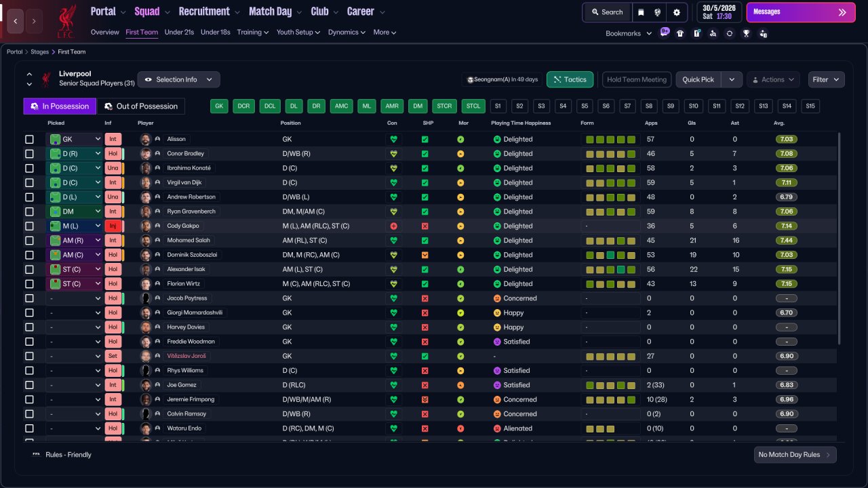Click the Liverpool liver bird squad emblem

[x=46, y=80]
